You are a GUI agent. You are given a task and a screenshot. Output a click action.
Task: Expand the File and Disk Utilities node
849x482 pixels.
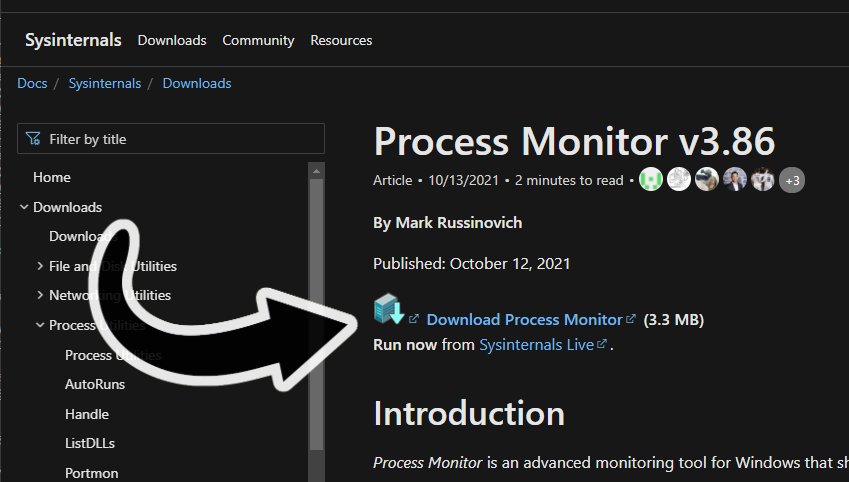(40, 266)
